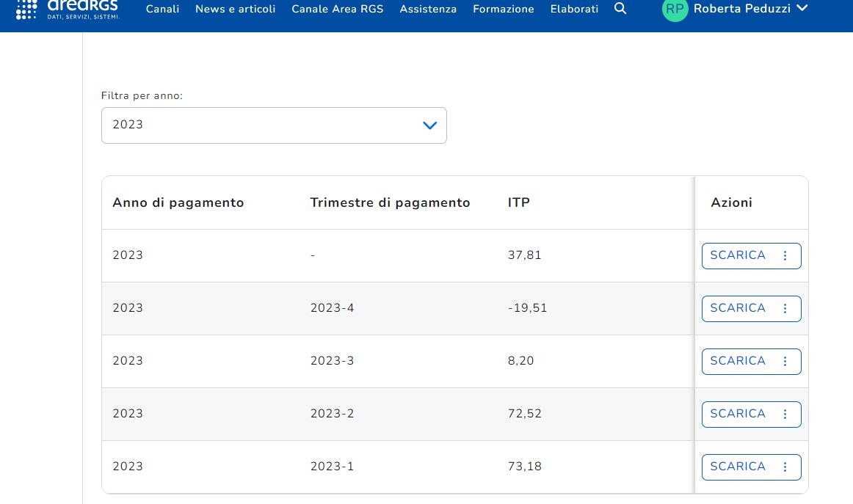Click SCARICA for the 2023-4 quarter
This screenshot has width=853, height=504.
click(x=737, y=309)
